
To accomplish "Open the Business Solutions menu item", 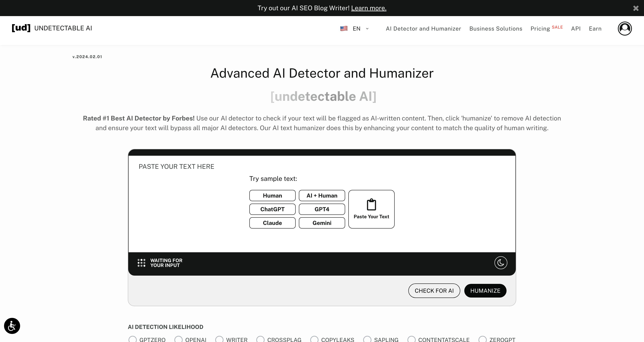I will coord(496,29).
